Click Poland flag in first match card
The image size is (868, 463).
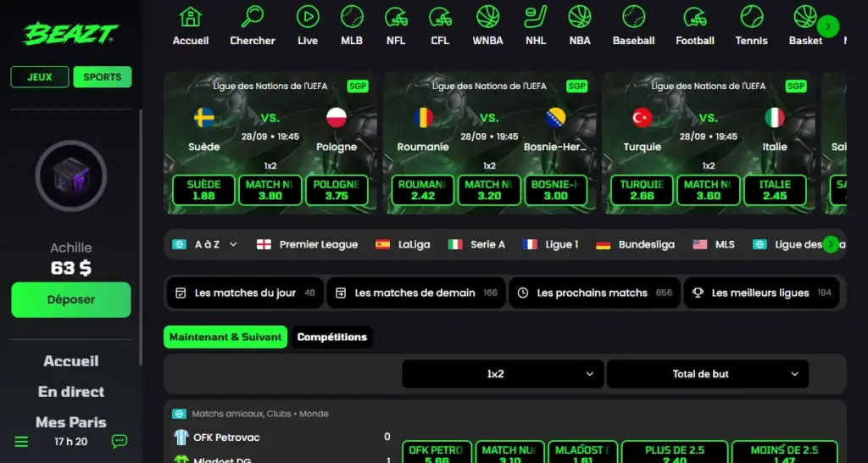coord(336,117)
